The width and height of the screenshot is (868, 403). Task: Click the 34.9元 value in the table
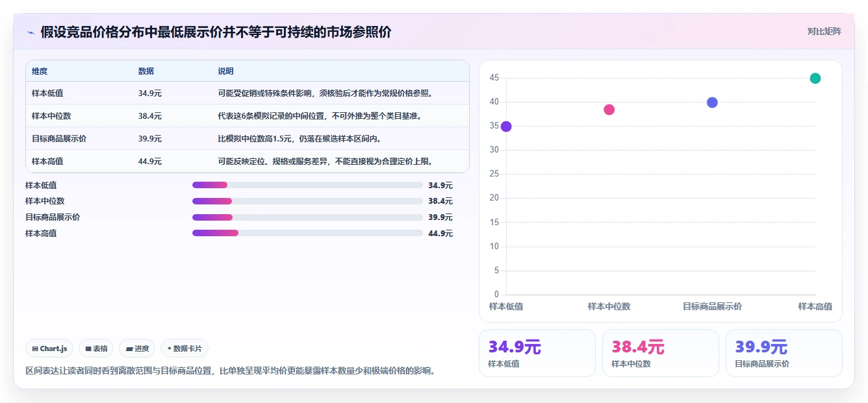(150, 93)
